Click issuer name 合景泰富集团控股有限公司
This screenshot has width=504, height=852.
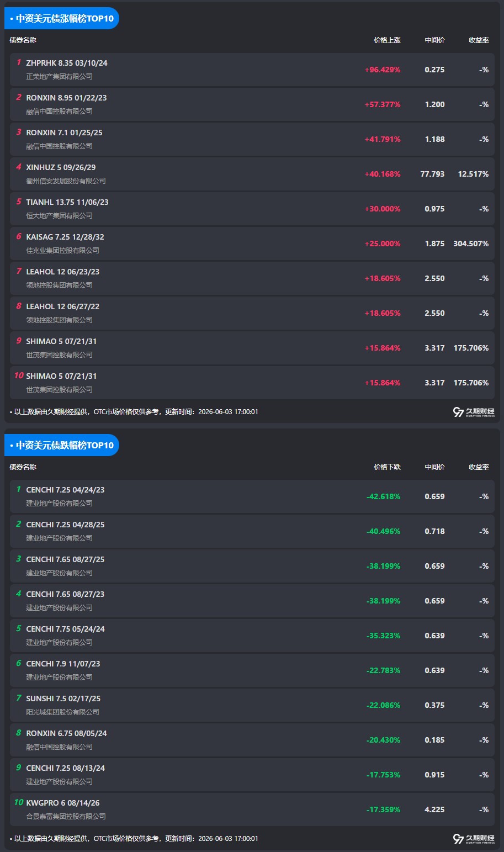(x=66, y=817)
